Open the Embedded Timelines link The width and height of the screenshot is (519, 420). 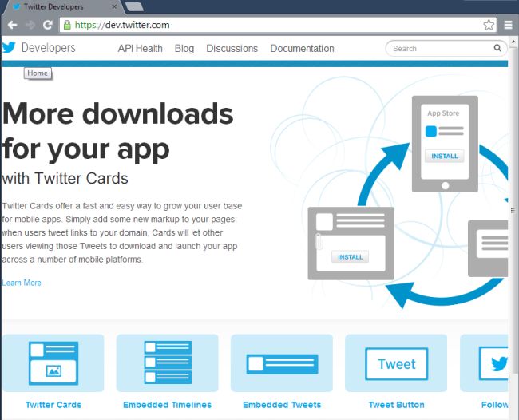167,405
